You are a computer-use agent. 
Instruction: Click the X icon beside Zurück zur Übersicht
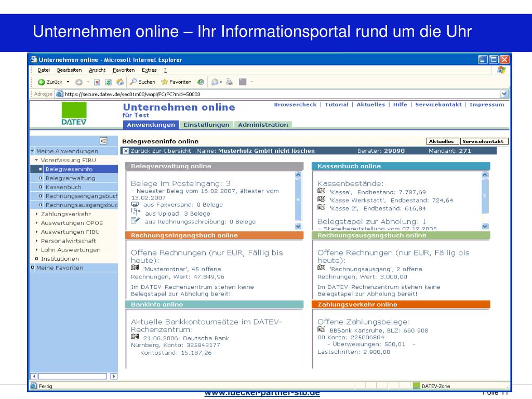coord(126,151)
